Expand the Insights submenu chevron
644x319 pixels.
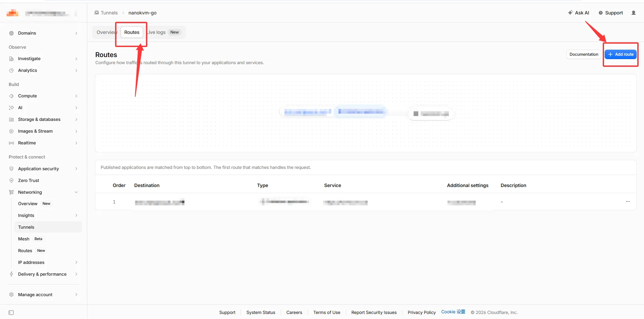coord(76,215)
